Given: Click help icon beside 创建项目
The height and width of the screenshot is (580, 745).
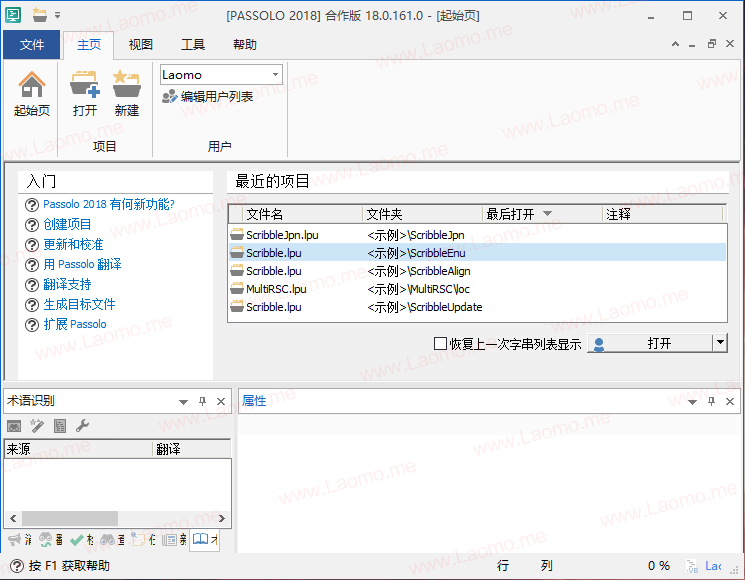Looking at the screenshot, I should pos(31,225).
